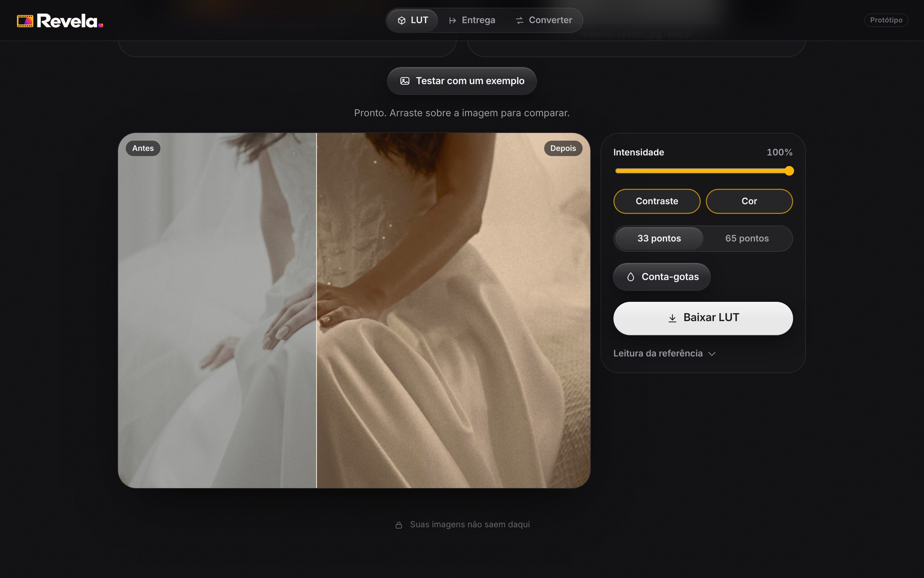The image size is (924, 578).
Task: Select the 65 pontos LUT size
Action: click(747, 239)
